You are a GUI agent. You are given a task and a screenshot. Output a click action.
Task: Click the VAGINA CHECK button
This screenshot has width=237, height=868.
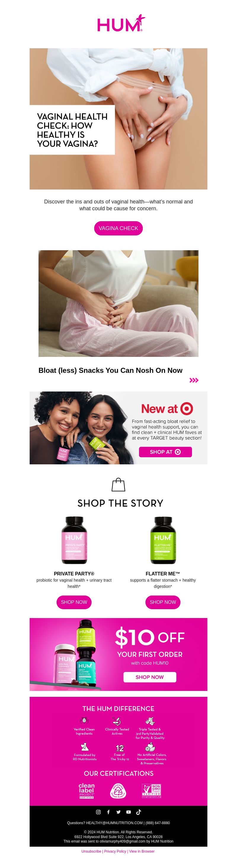click(x=118, y=228)
